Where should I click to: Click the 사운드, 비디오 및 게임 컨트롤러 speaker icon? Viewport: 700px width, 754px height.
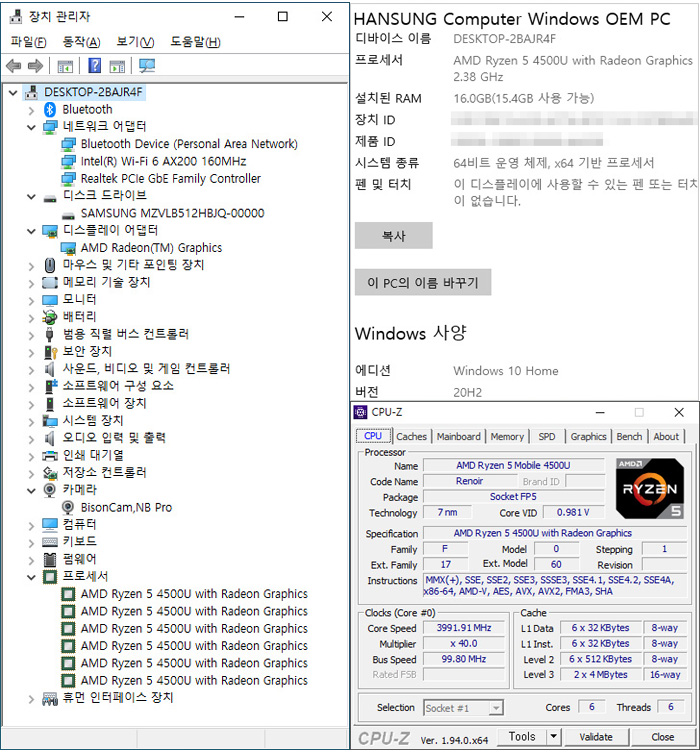coord(50,369)
